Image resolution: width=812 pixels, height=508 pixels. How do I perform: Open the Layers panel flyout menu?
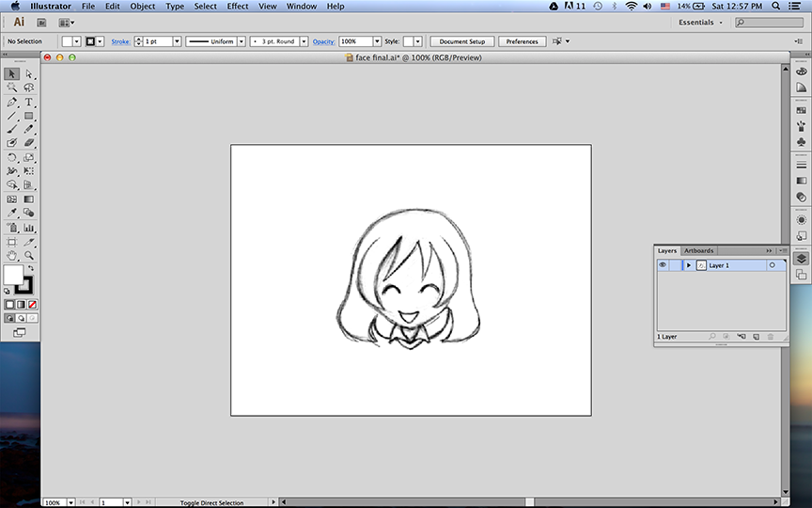tap(783, 251)
